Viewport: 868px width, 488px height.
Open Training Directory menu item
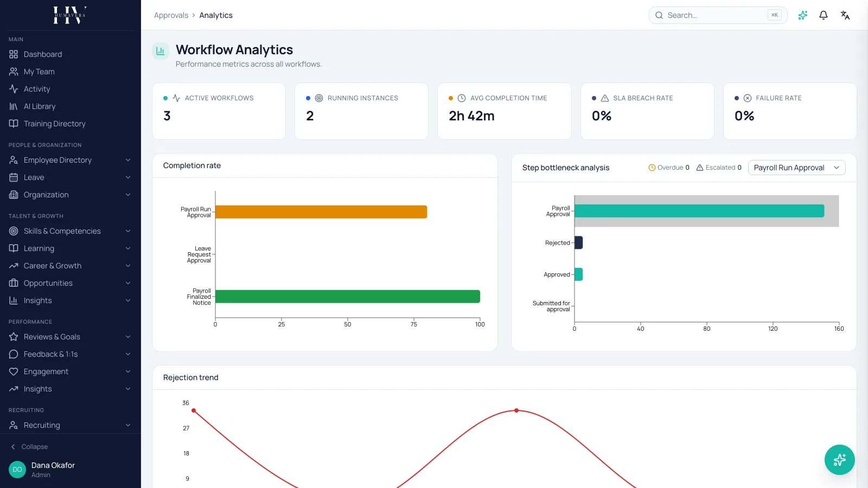tap(70, 124)
